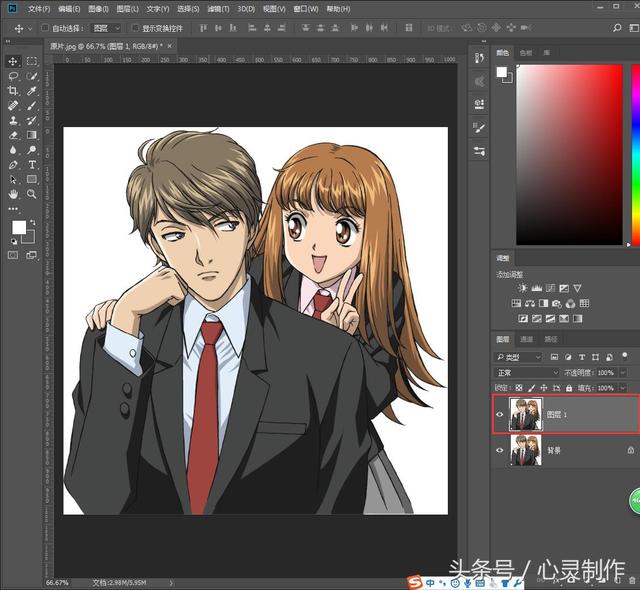640x590 pixels.
Task: Select the Eyedropper tool
Action: (31, 91)
